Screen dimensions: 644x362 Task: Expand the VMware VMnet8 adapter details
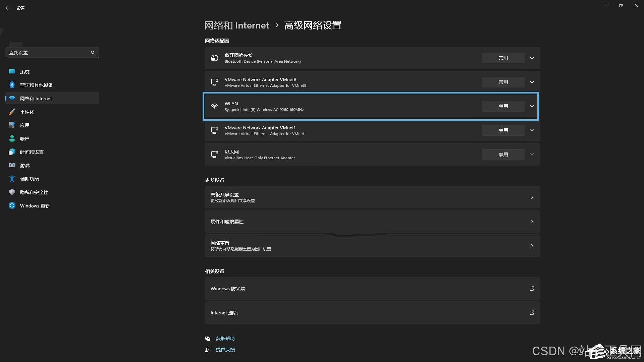pos(532,82)
